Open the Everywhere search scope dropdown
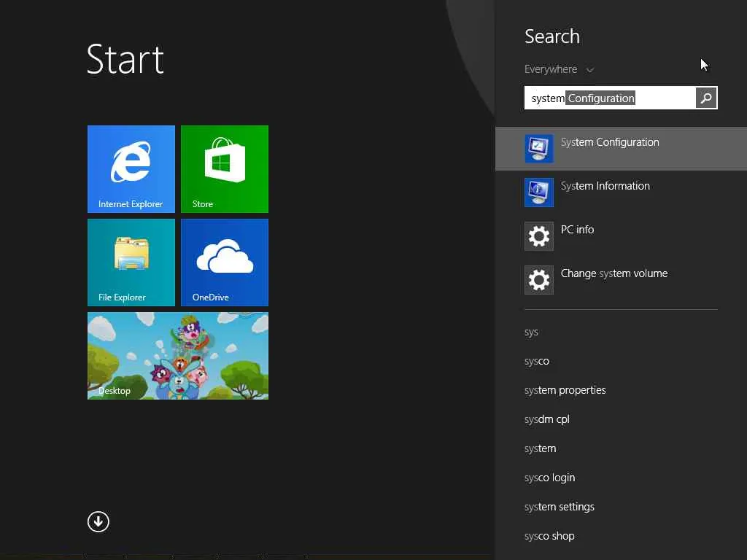Viewport: 747px width, 560px height. tap(559, 69)
